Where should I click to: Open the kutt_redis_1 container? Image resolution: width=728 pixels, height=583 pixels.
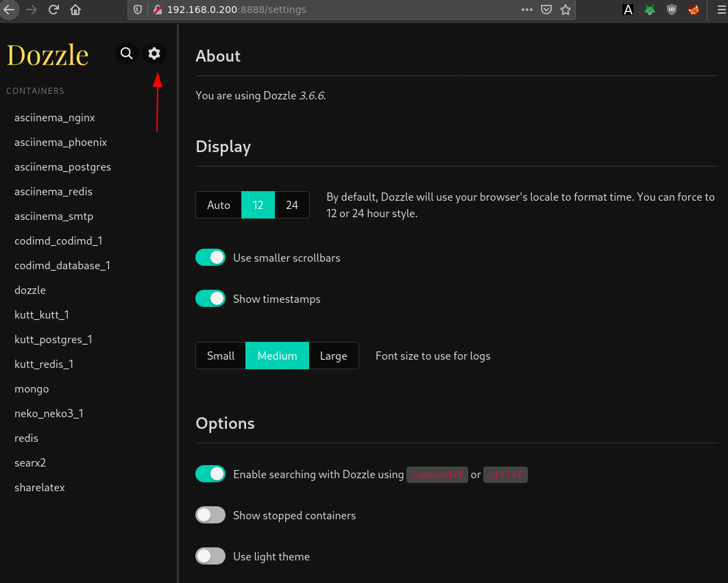[x=44, y=364]
